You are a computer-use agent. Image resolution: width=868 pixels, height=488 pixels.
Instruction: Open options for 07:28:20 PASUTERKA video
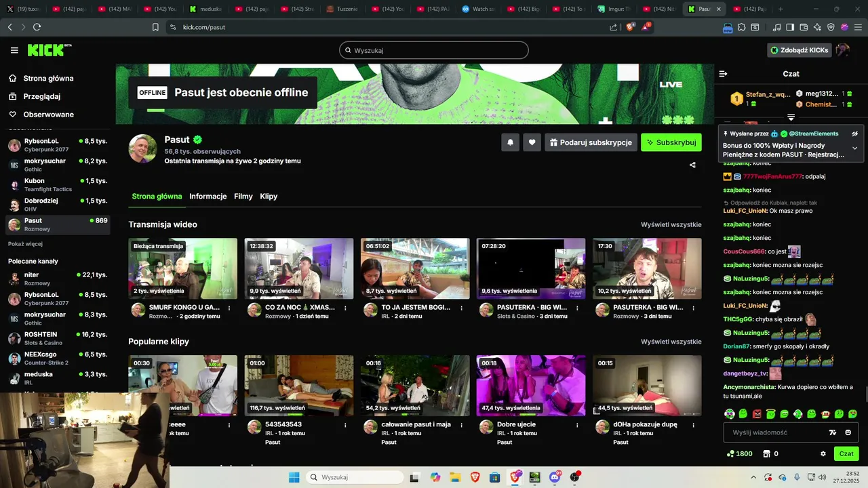click(x=577, y=308)
